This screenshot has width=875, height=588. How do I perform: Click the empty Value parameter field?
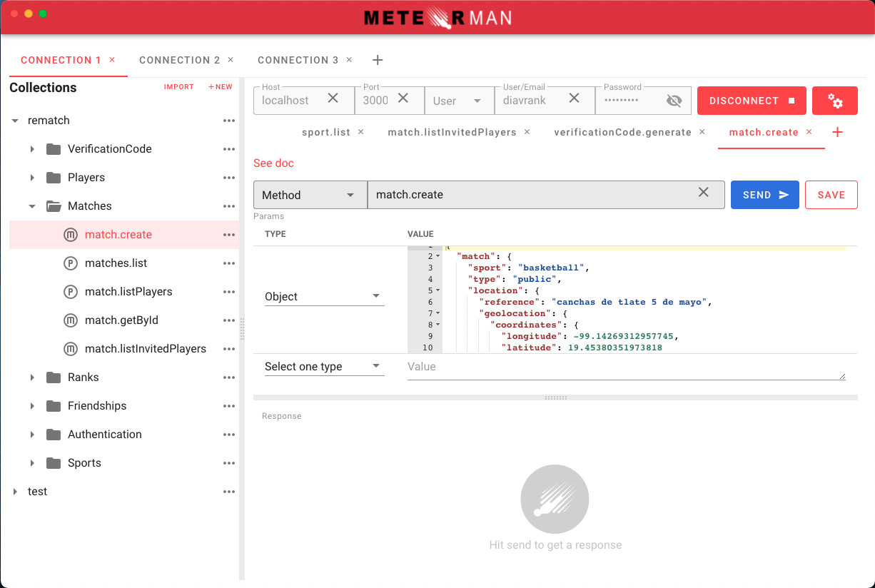tap(626, 367)
